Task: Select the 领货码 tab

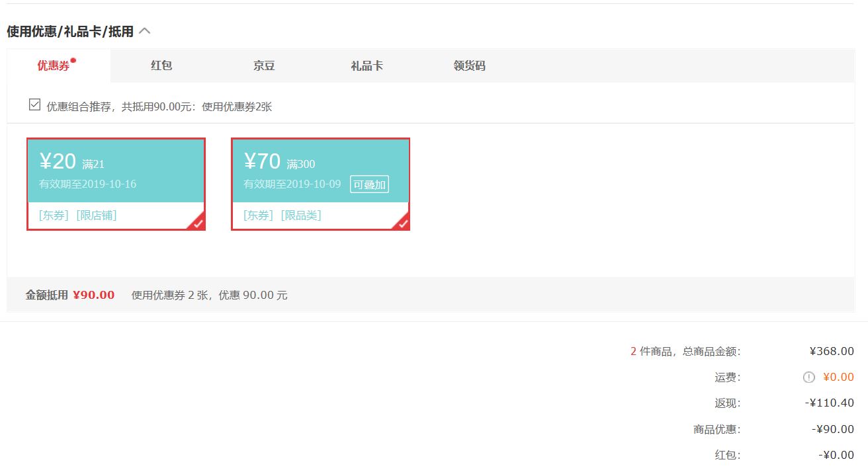Action: click(469, 65)
